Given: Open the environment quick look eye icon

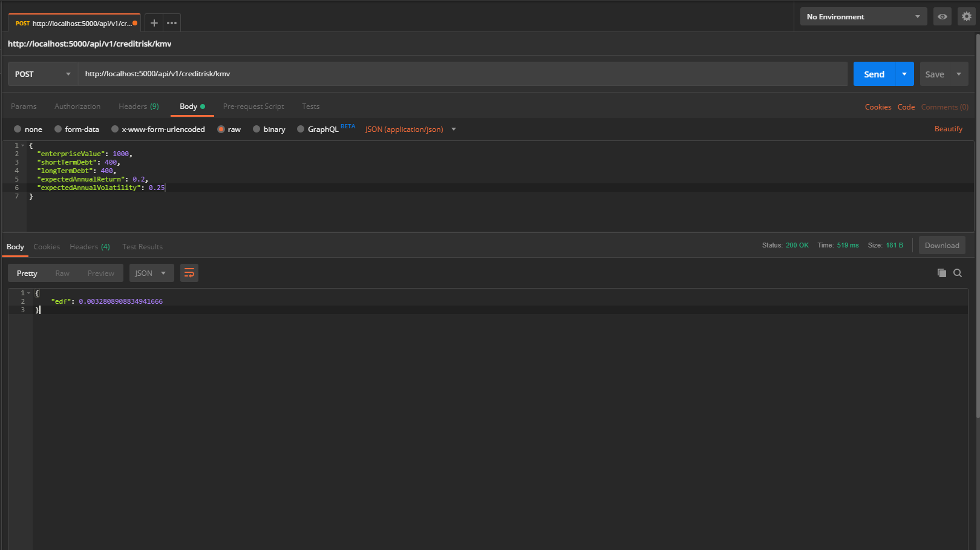Looking at the screenshot, I should coord(942,17).
